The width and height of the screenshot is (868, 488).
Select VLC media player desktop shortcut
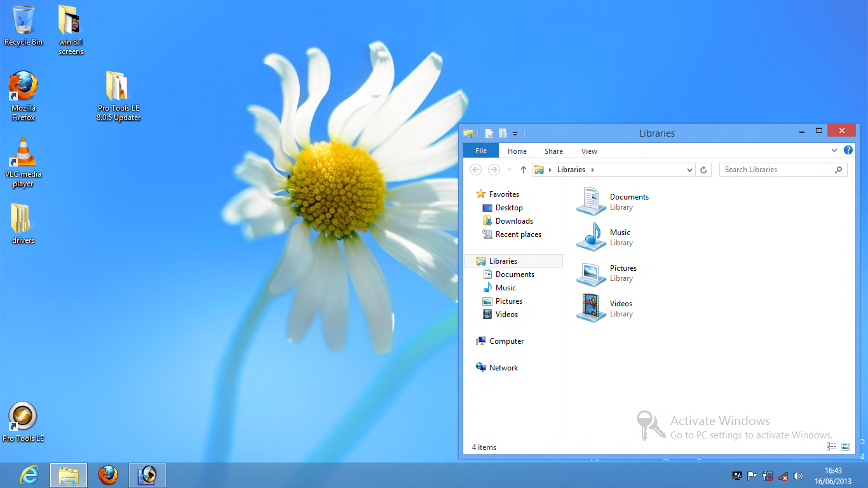tap(24, 163)
